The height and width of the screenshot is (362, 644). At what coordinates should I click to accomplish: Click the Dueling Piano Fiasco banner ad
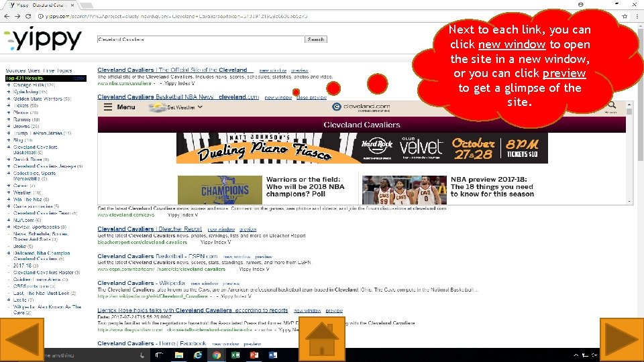pos(362,147)
